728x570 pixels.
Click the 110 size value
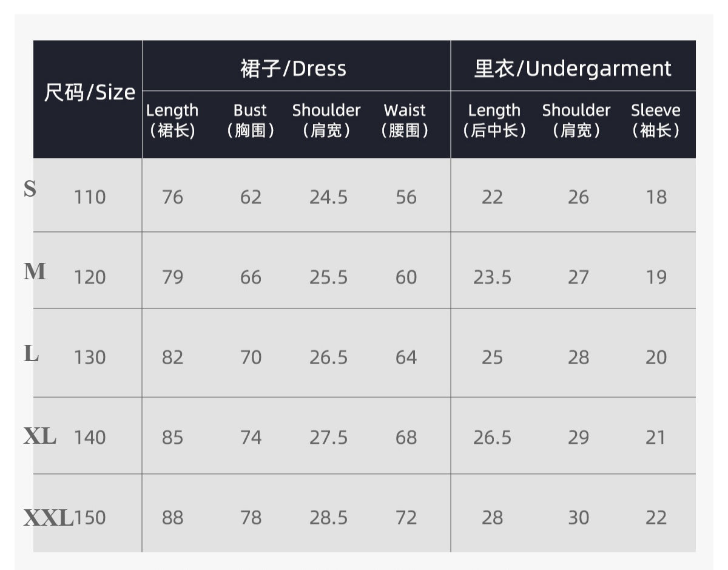pos(90,197)
